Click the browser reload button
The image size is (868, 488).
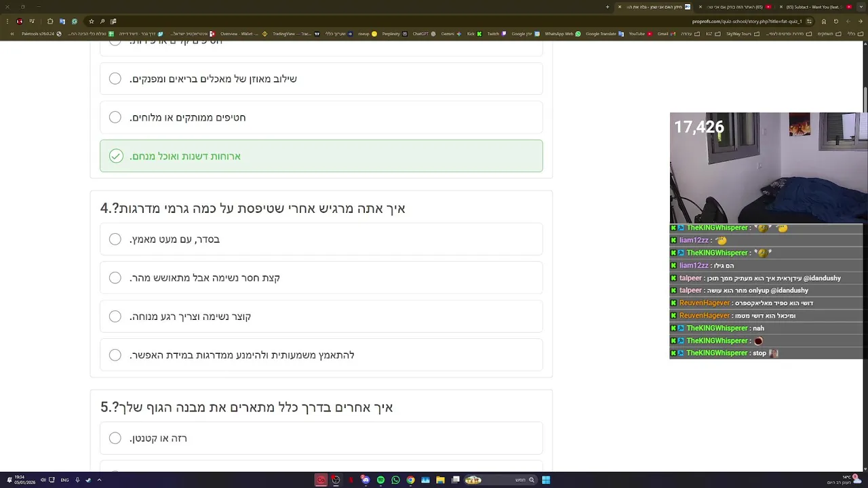[836, 21]
